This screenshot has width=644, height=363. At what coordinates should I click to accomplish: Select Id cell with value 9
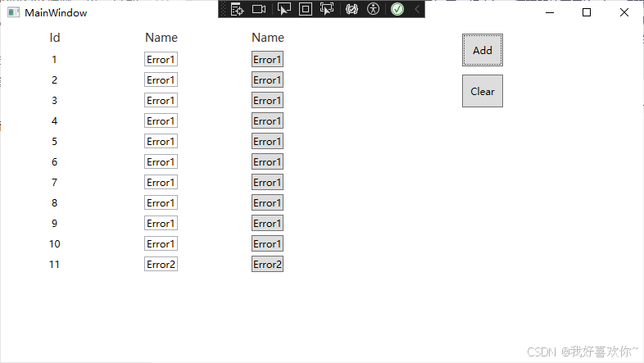(x=54, y=224)
